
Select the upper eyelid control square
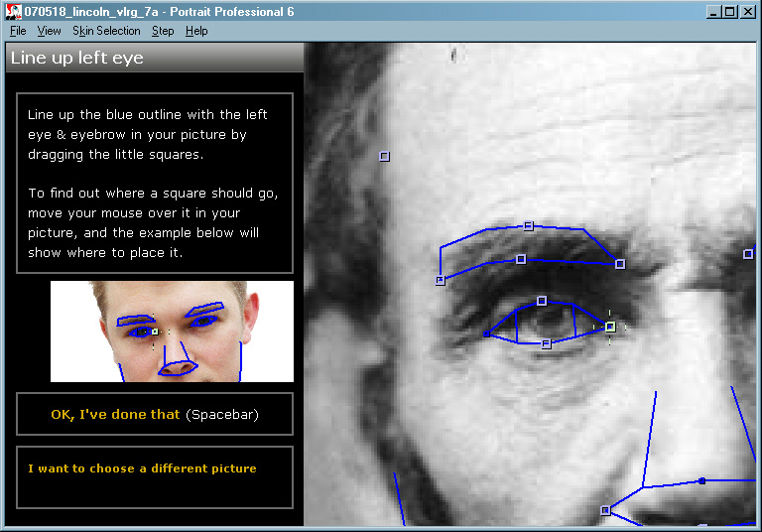coord(542,301)
